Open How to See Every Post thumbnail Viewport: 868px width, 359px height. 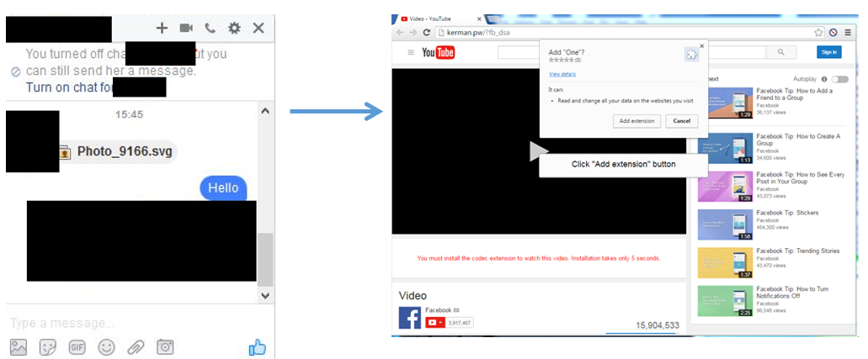point(725,187)
